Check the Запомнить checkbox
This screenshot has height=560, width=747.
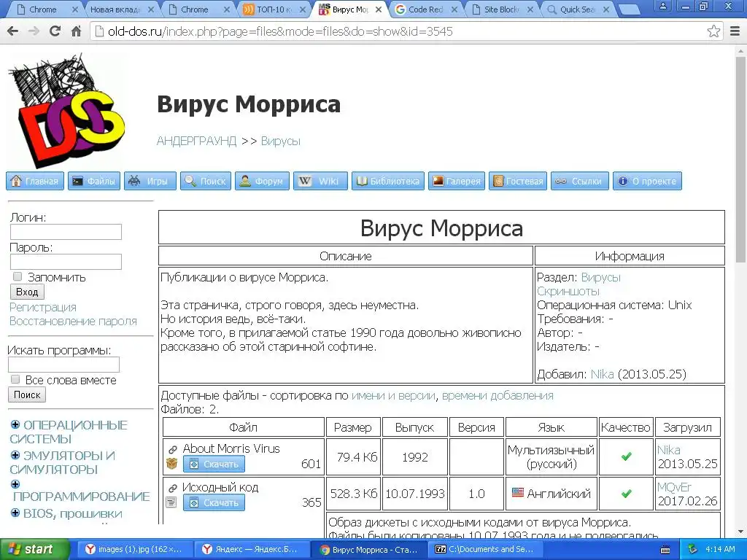coord(18,276)
